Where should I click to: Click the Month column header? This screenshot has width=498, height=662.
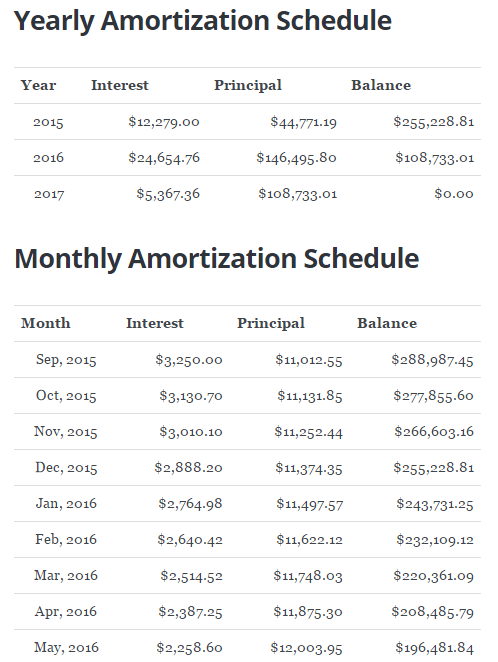point(46,323)
